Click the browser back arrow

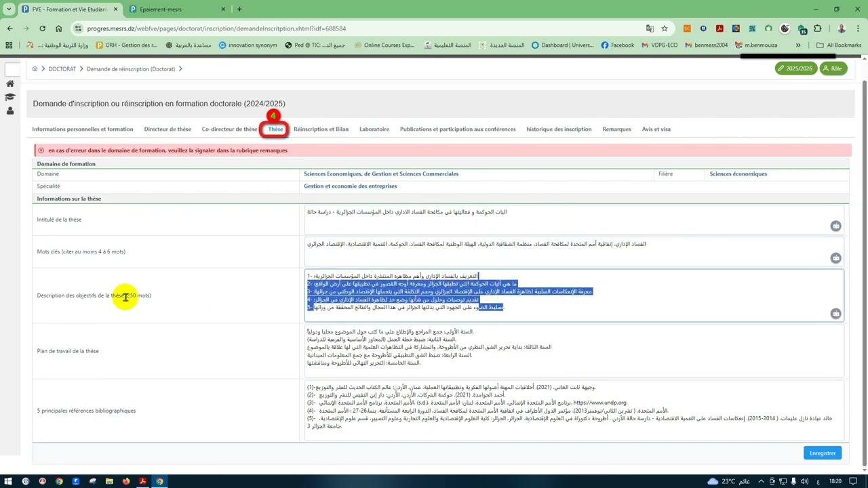click(9, 28)
